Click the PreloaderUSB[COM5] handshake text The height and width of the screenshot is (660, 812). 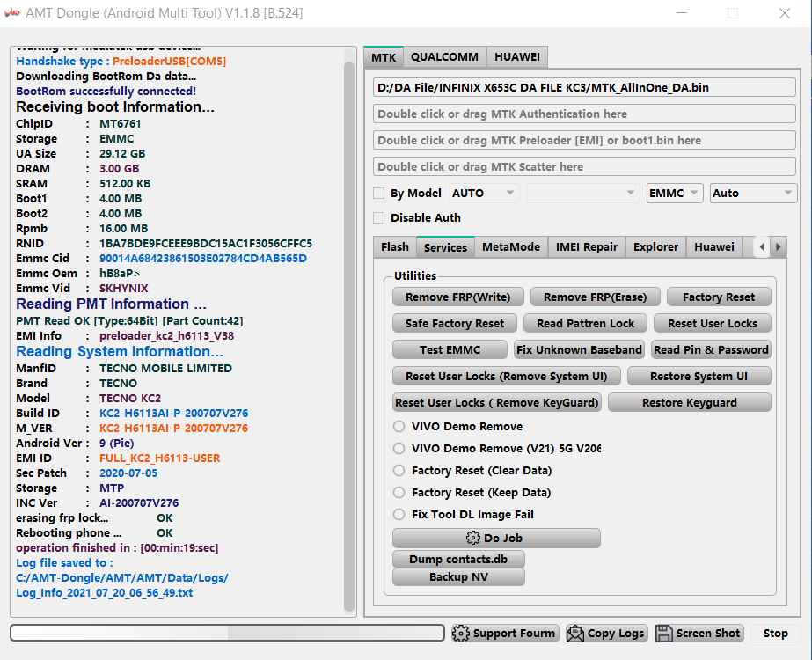(169, 61)
